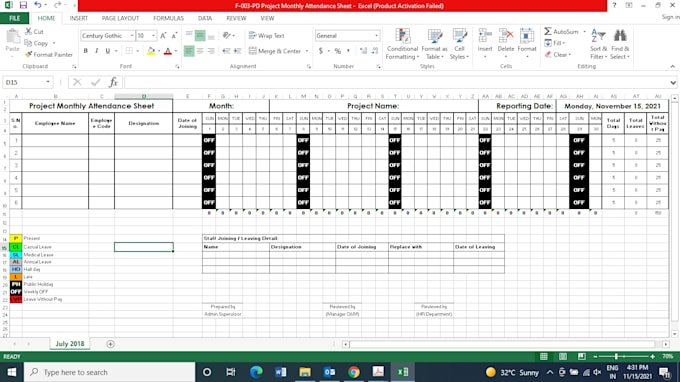Switch to the INSERT tab
This screenshot has width=680, height=382.
pos(78,18)
